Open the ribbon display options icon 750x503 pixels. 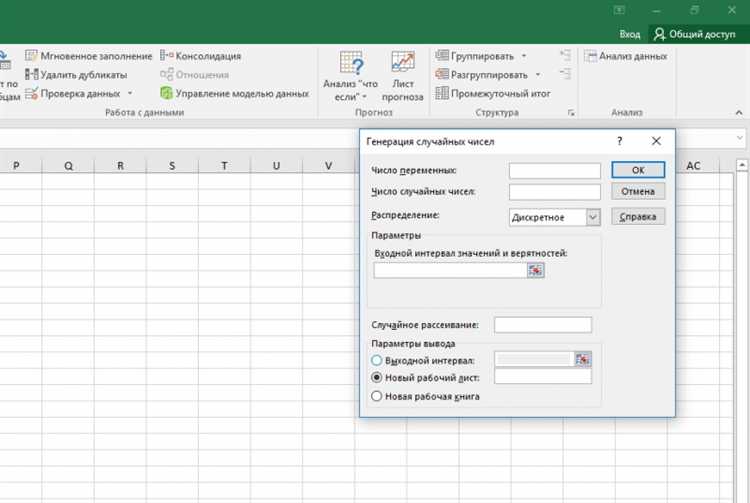[x=619, y=10]
